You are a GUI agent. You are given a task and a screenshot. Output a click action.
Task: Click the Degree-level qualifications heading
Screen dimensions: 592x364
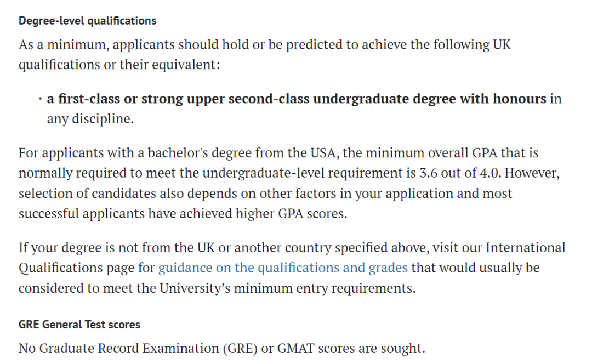click(87, 21)
